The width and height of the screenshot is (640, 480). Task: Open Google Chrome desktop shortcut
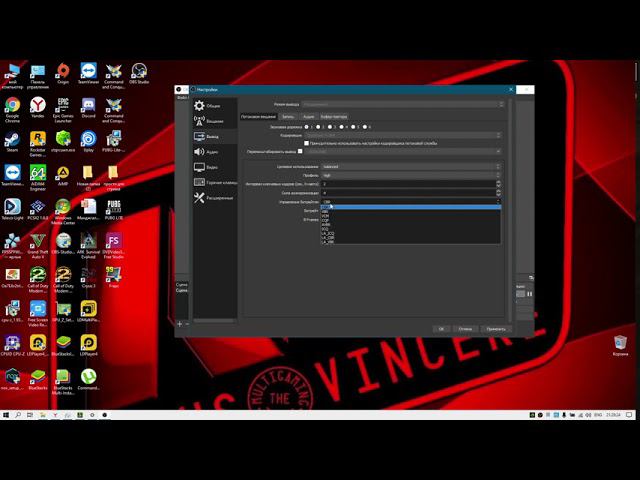pos(12,110)
